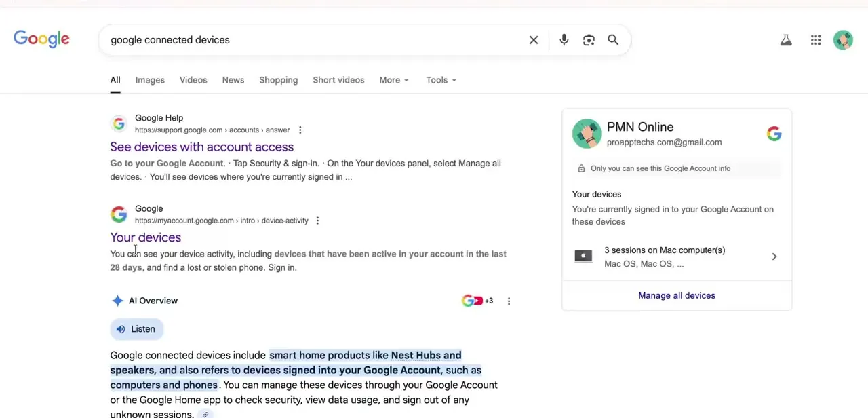Open the account profile avatar in the header
The width and height of the screenshot is (868, 418).
tap(843, 40)
